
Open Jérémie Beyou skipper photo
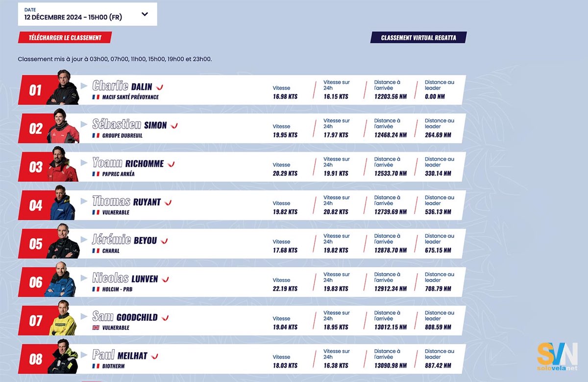tap(63, 240)
